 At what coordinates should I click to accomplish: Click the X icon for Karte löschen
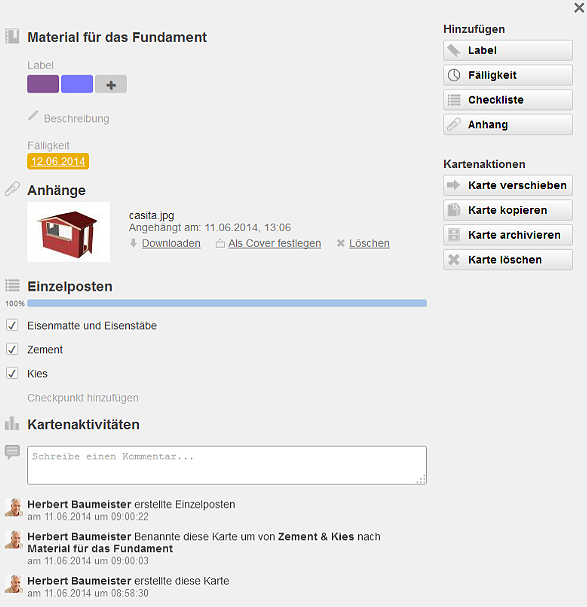[454, 259]
